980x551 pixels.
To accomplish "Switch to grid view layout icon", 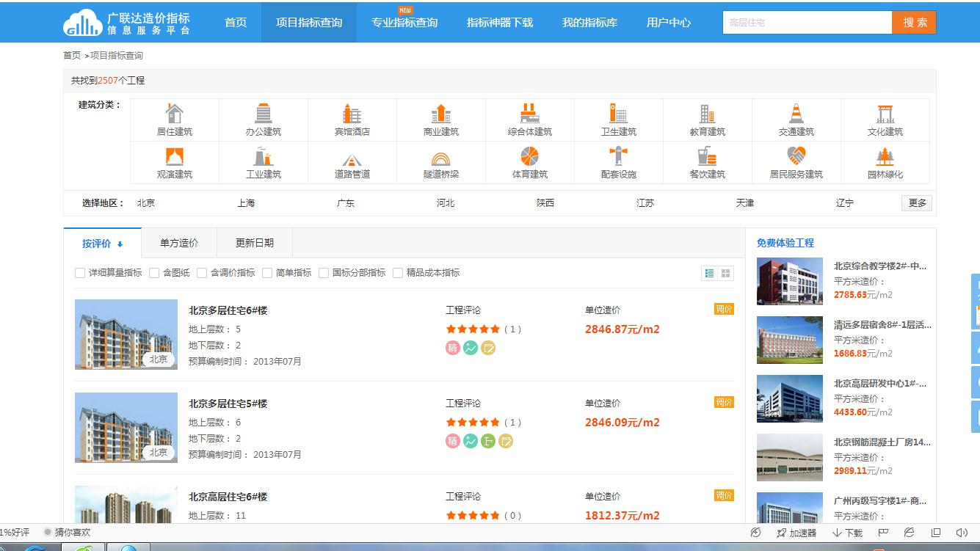I will (x=726, y=273).
